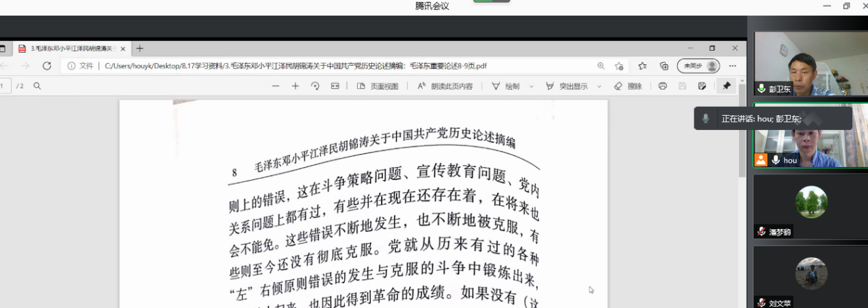Click the PDF zoom out minus icon
This screenshot has height=308, width=868.
click(276, 86)
